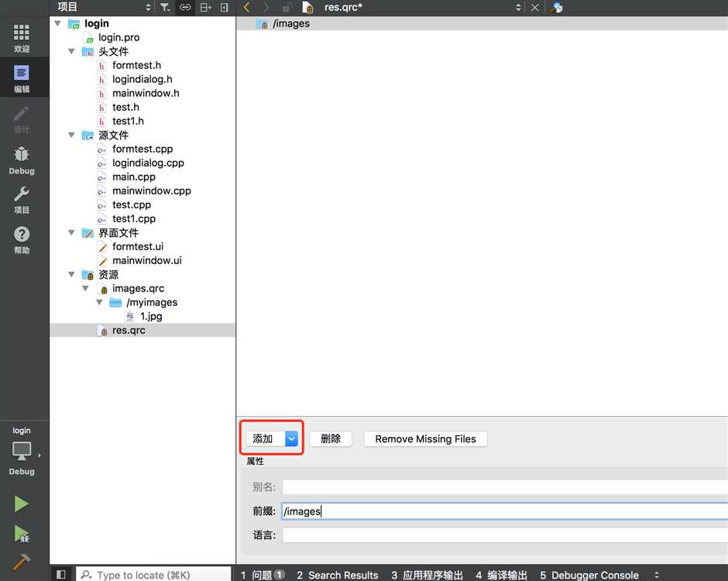This screenshot has width=728, height=581.
Task: Select main.cpp in the tree
Action: coord(133,177)
